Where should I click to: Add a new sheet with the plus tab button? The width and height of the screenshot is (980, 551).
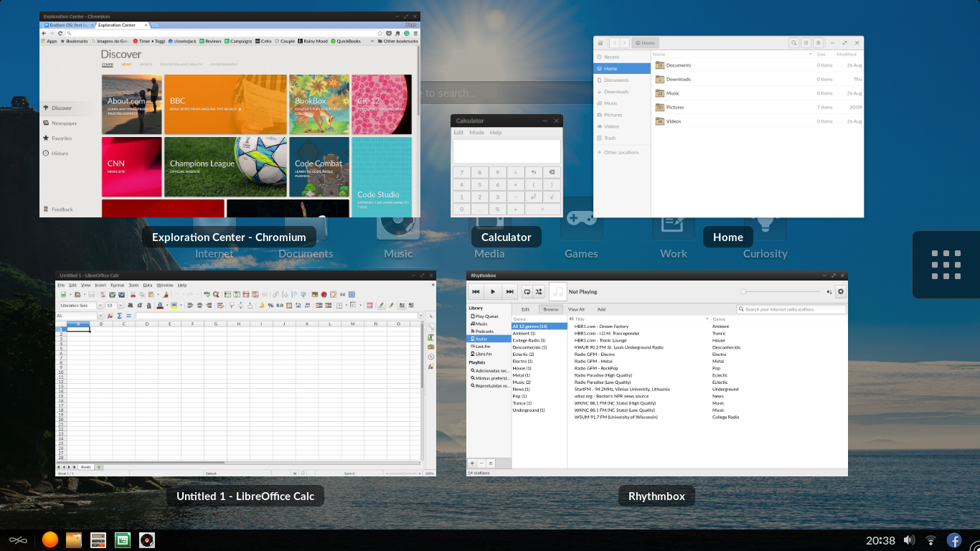pos(99,467)
